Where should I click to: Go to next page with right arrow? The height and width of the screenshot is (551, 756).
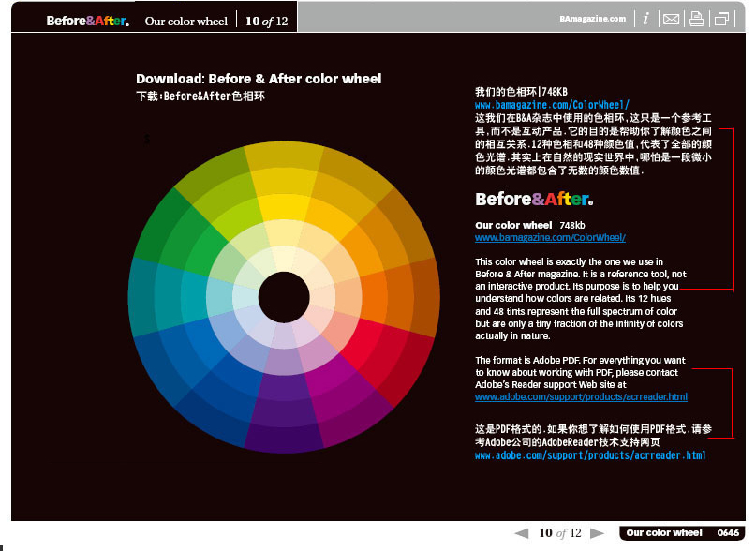(597, 533)
